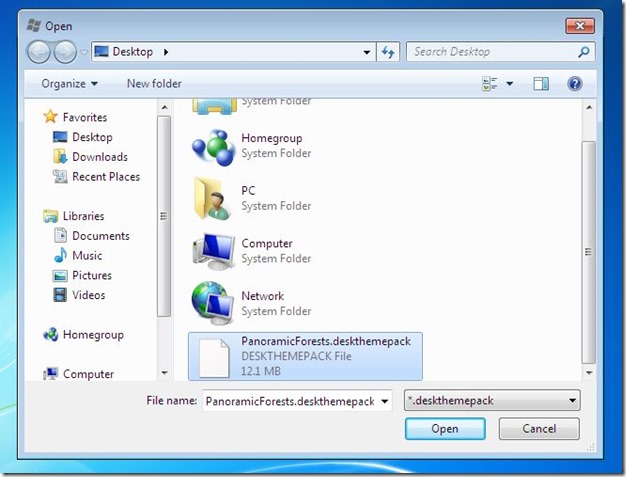Click the navigation pane scrollbar thumb

(164, 216)
